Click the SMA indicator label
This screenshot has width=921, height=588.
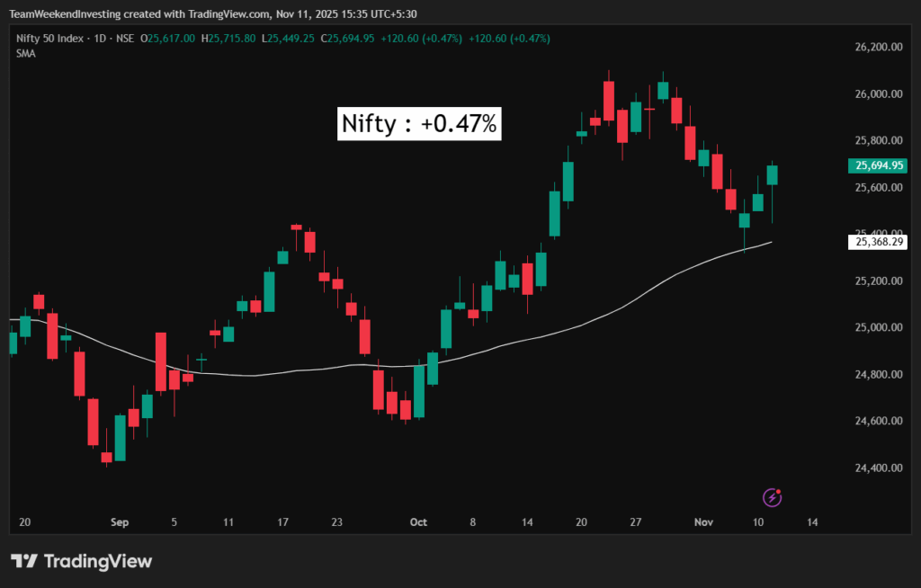[x=25, y=53]
